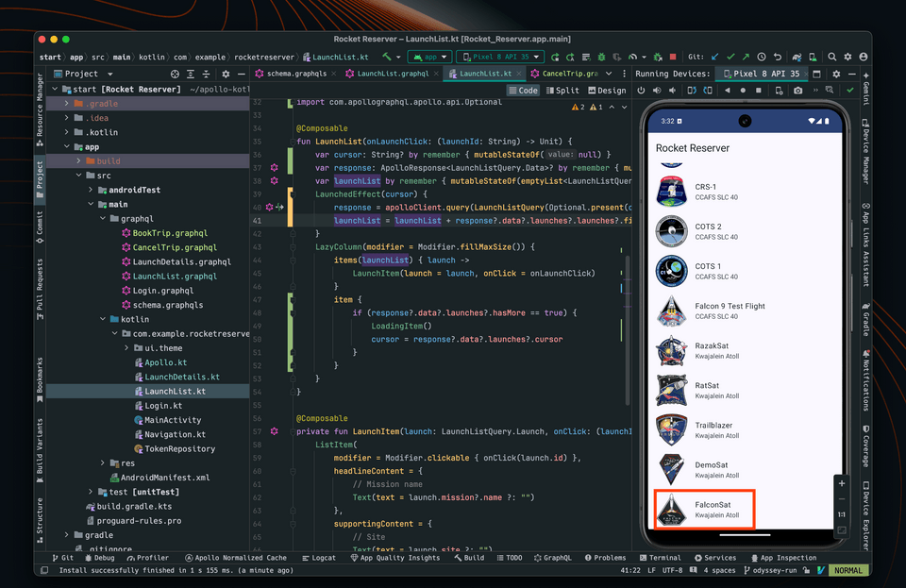Click the emulator volume up icon
The width and height of the screenshot is (906, 588).
[x=657, y=90]
